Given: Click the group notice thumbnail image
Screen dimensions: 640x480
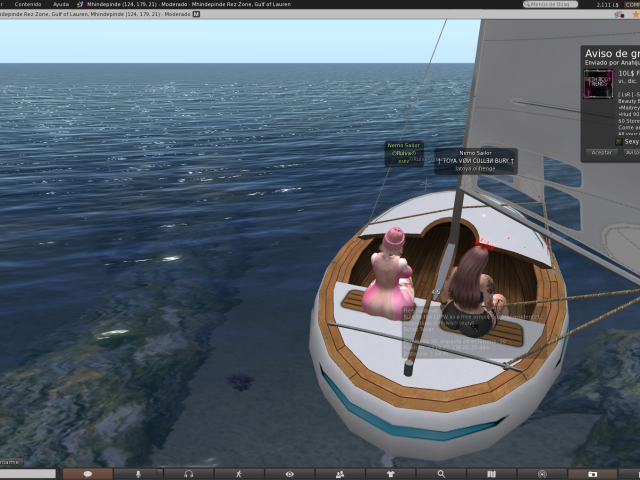Looking at the screenshot, I should [x=599, y=84].
